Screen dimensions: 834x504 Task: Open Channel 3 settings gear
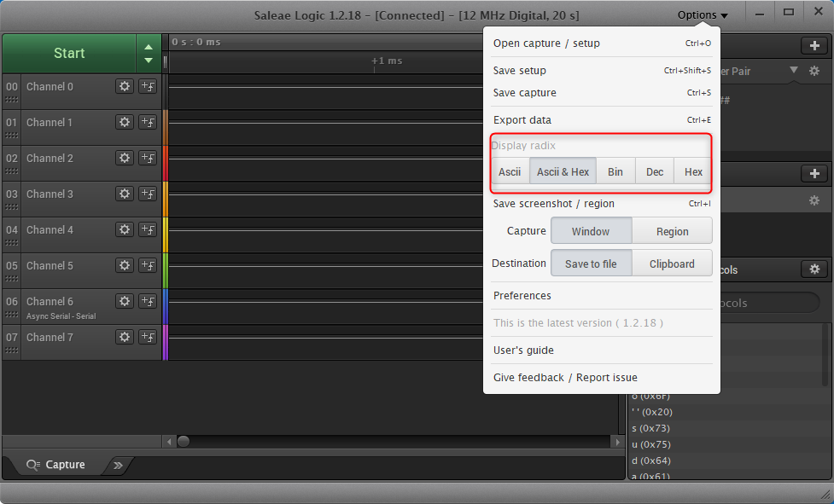125,194
